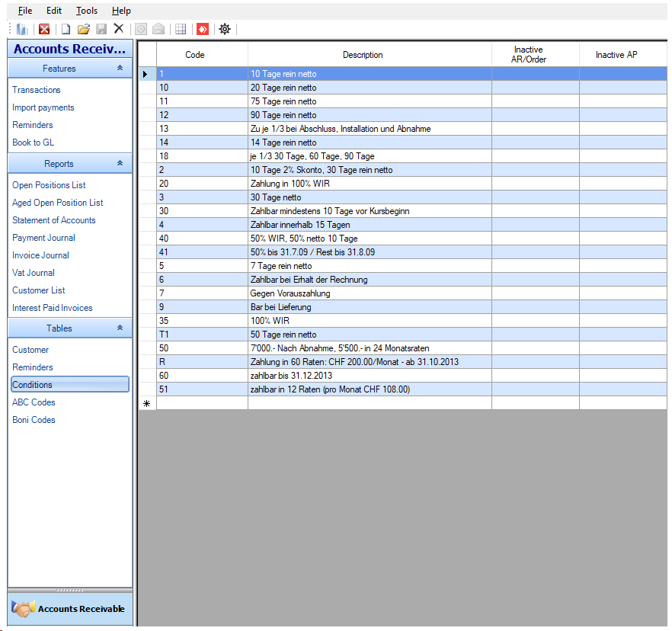Select the row marker arrow for code 1

point(147,74)
